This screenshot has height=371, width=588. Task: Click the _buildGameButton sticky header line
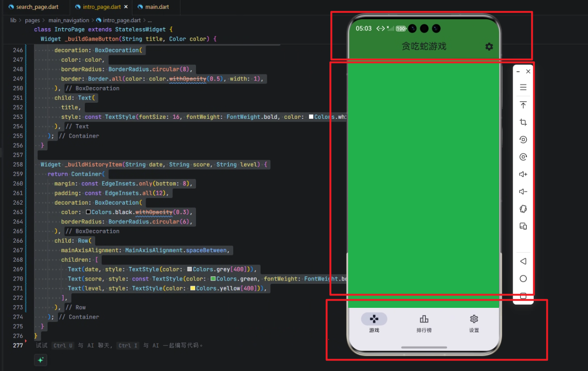click(x=128, y=39)
